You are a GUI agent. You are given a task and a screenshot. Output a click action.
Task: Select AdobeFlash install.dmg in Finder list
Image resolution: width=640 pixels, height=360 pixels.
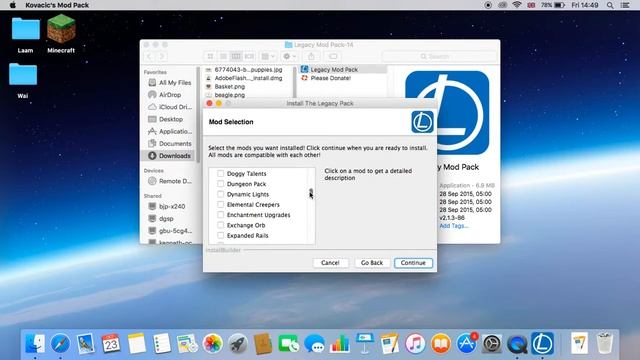point(248,78)
